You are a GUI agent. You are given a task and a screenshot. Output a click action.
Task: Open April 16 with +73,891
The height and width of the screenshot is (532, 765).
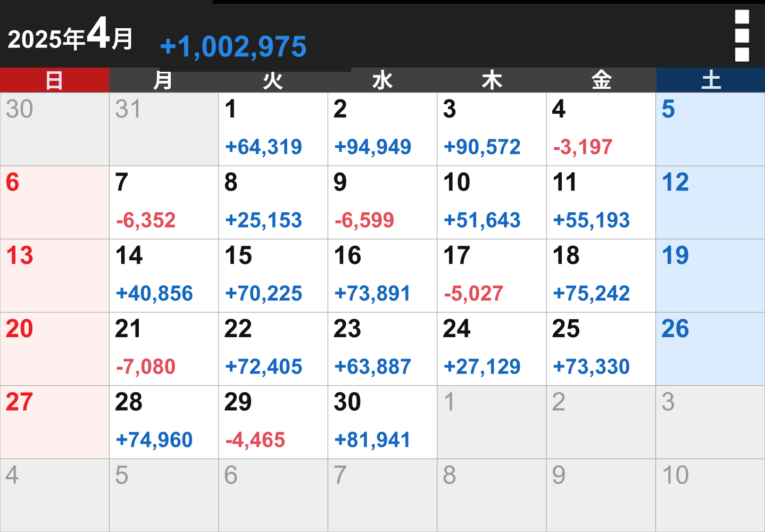382,276
